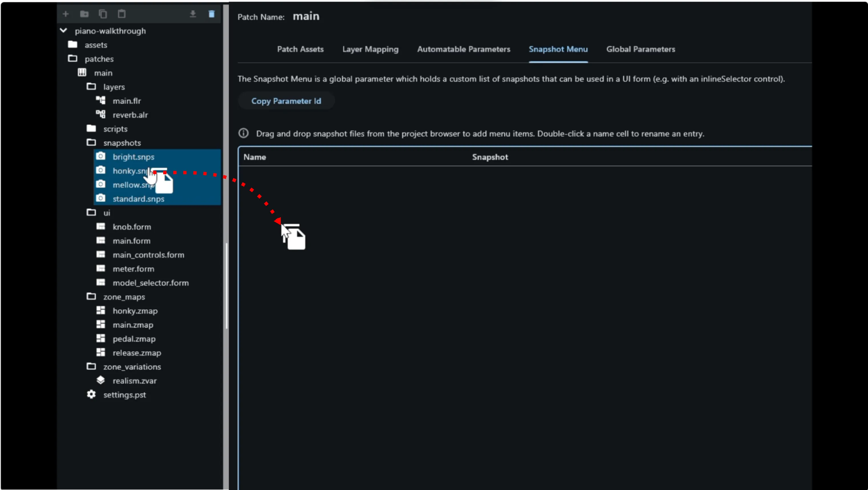Click layers icon beside realism.zvar

pos(100,380)
